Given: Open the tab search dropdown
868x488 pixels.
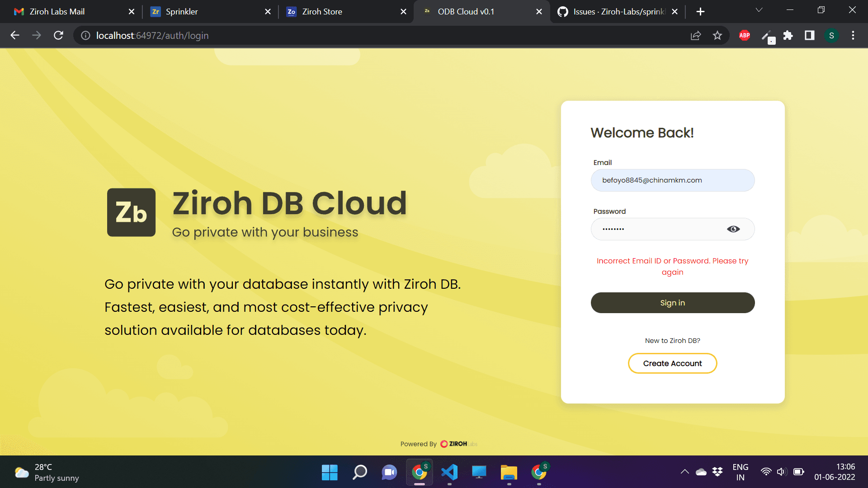Looking at the screenshot, I should click(x=759, y=10).
